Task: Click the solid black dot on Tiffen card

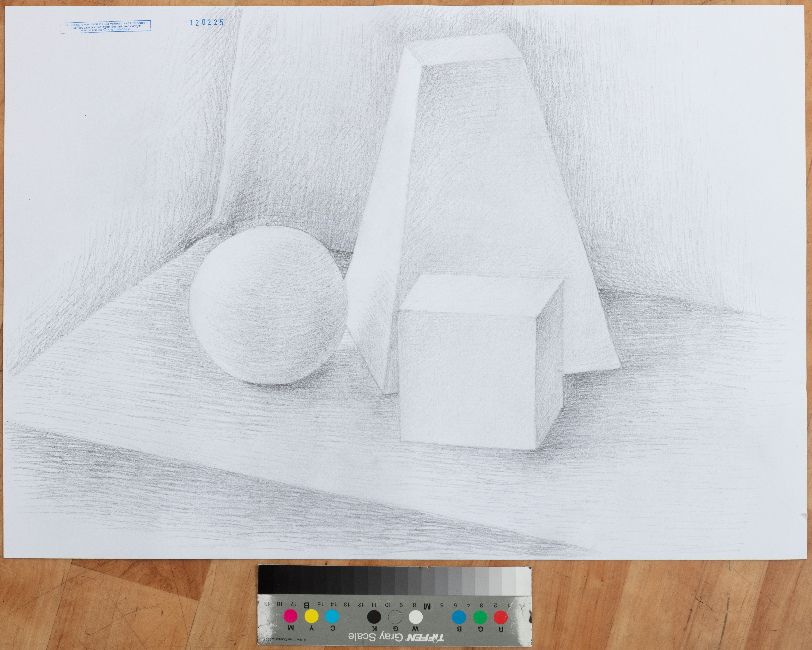Action: (x=374, y=617)
